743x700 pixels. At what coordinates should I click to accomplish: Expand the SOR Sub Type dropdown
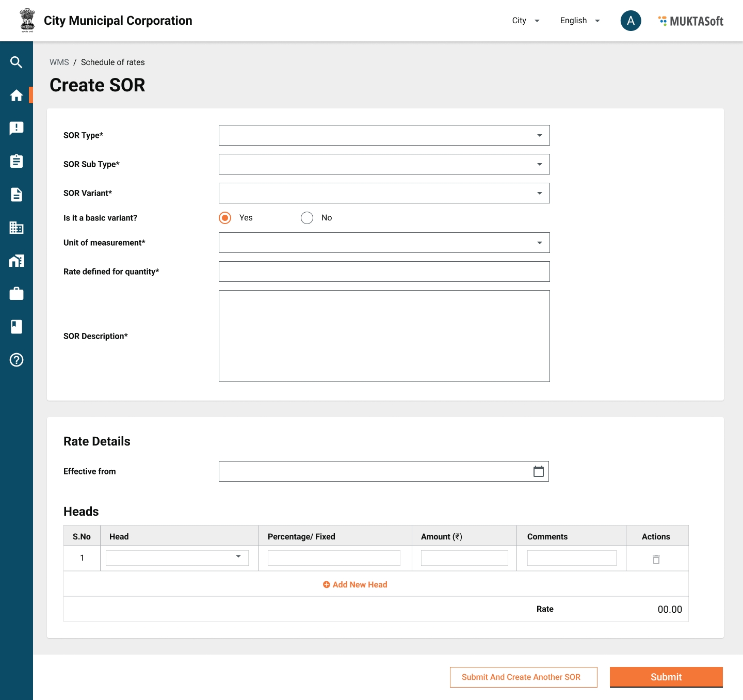tap(384, 164)
